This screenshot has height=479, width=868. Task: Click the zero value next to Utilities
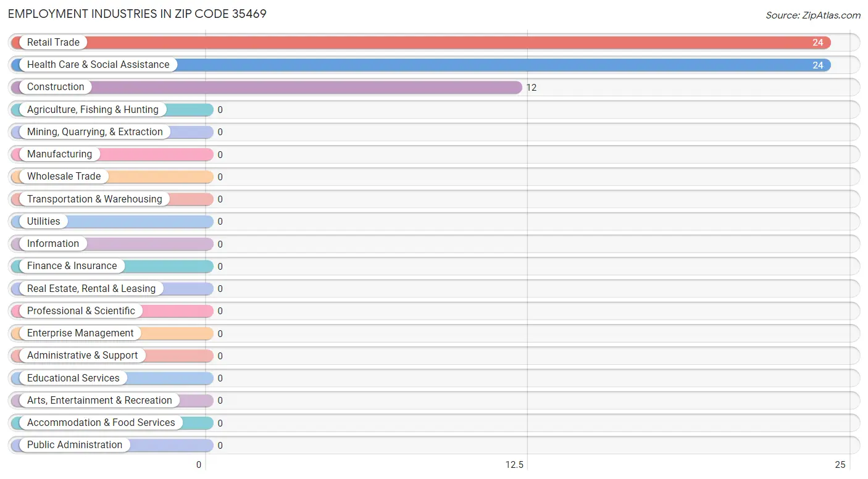(220, 222)
